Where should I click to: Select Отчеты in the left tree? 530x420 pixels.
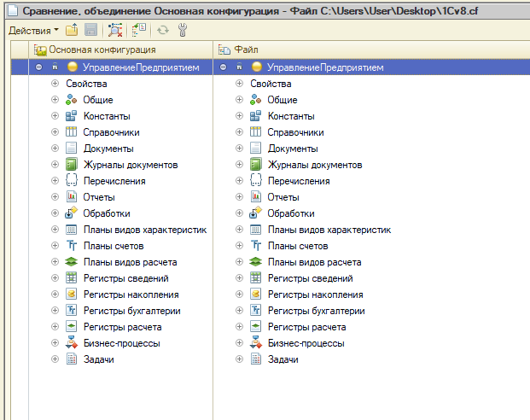(x=99, y=197)
